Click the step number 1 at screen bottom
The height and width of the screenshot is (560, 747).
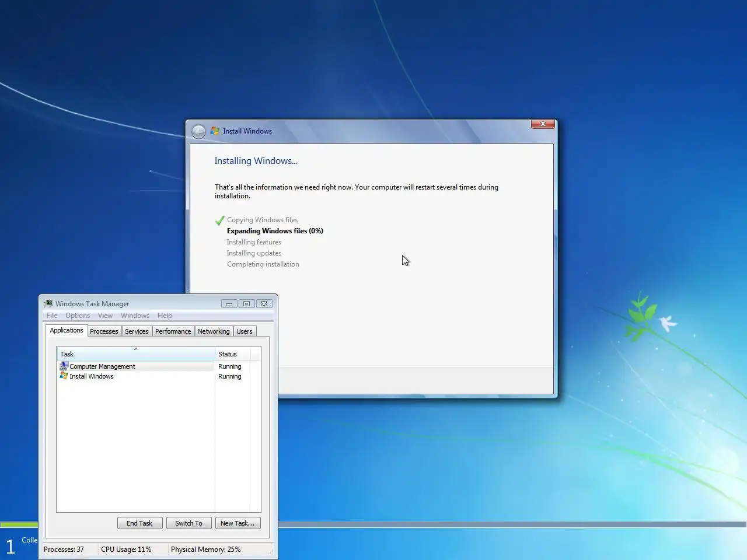[x=10, y=547]
